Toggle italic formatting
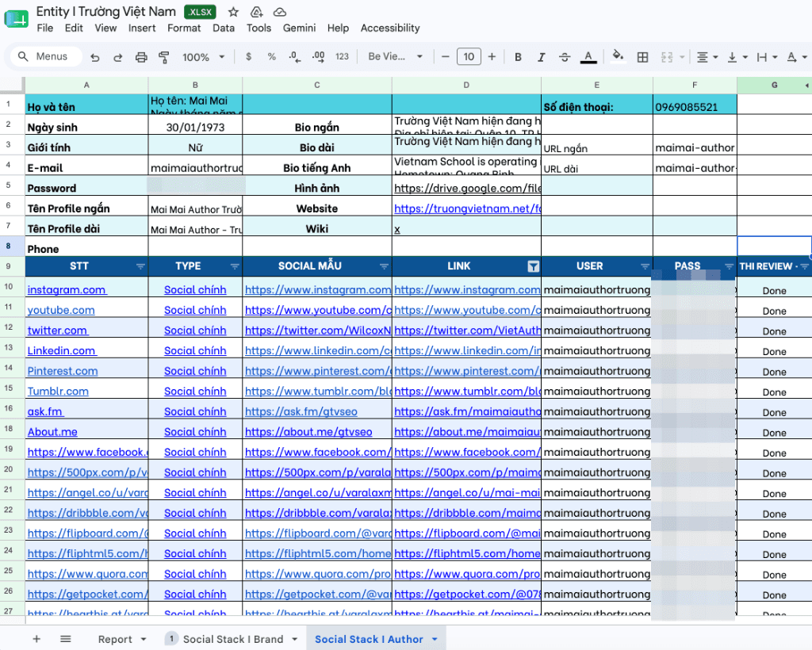 [x=541, y=57]
